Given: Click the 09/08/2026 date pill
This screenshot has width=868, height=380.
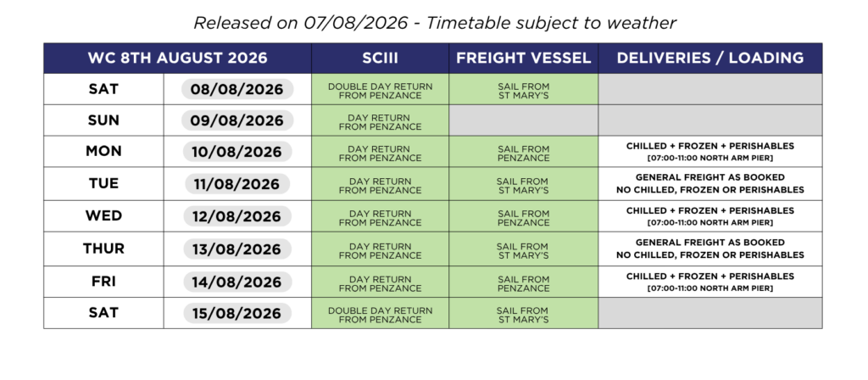Looking at the screenshot, I should coord(237,120).
